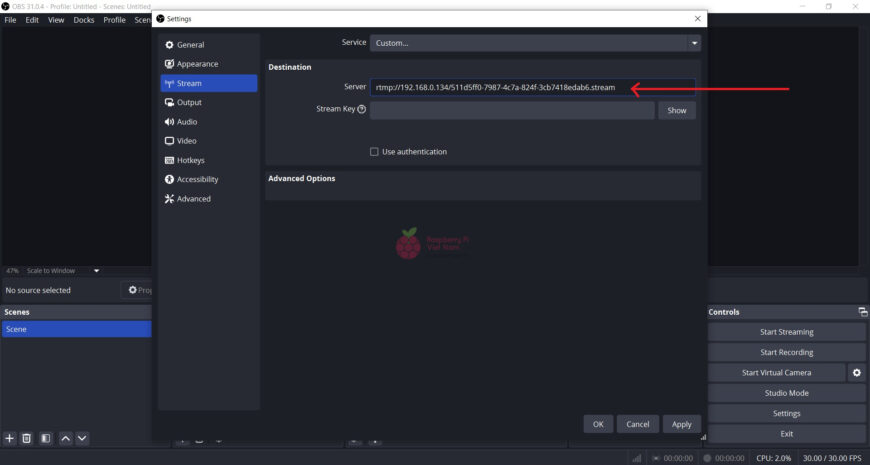Enable the Use authentication checkbox

[374, 152]
